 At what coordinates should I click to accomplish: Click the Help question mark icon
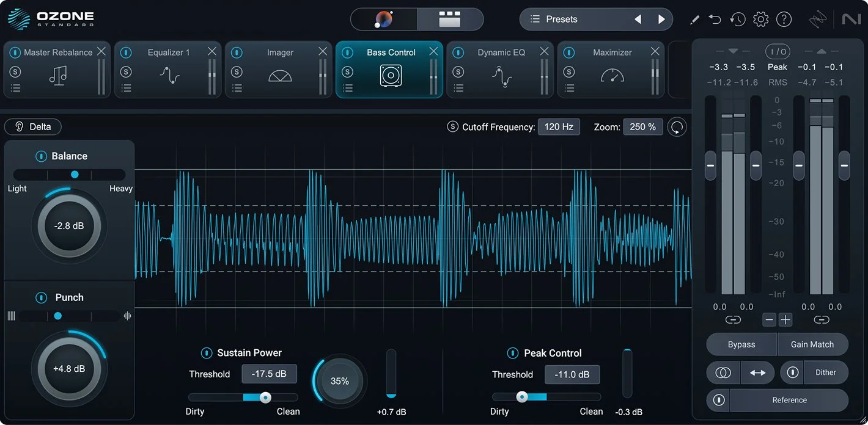(784, 19)
